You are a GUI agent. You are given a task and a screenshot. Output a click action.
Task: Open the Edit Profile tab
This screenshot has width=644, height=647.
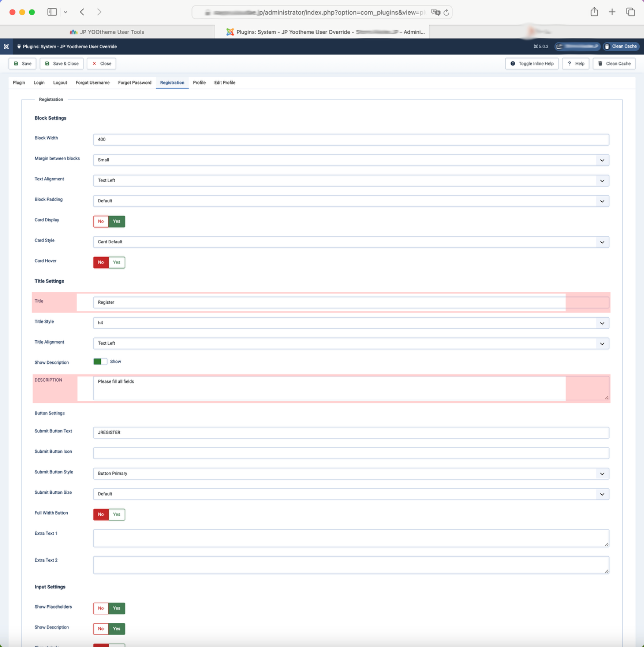(225, 83)
